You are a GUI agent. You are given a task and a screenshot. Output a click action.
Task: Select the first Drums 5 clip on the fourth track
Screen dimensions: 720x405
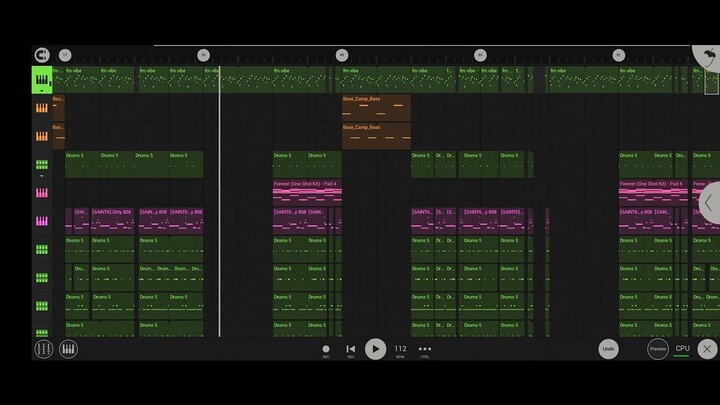click(x=82, y=164)
